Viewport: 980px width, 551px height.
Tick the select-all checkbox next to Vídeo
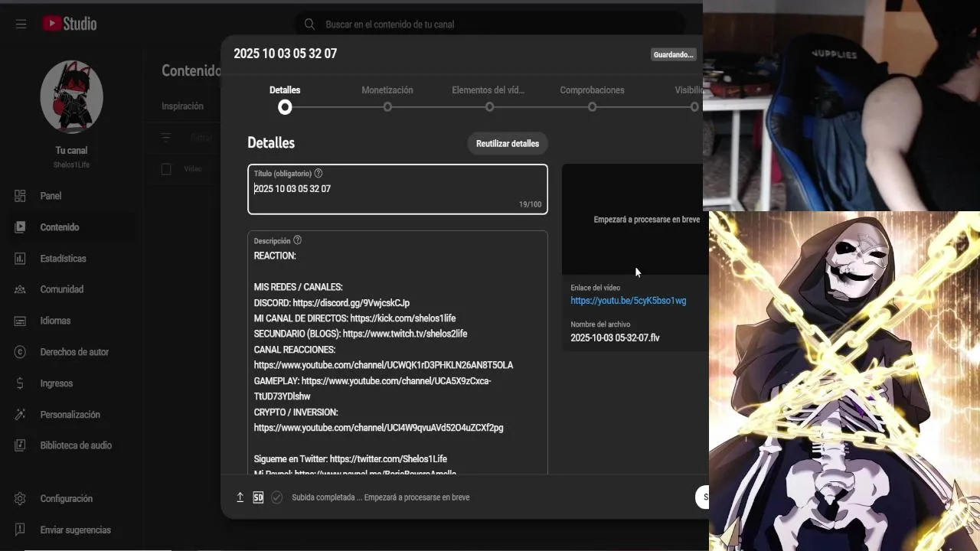point(166,169)
